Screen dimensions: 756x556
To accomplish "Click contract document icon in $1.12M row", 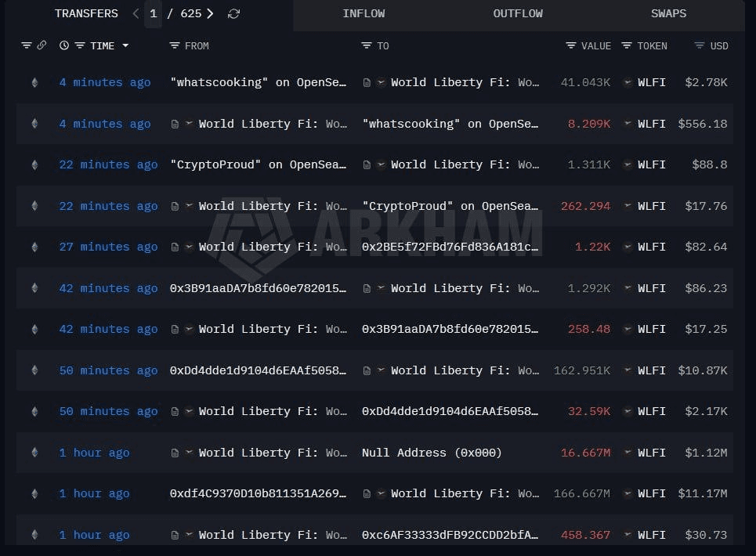I will [175, 453].
